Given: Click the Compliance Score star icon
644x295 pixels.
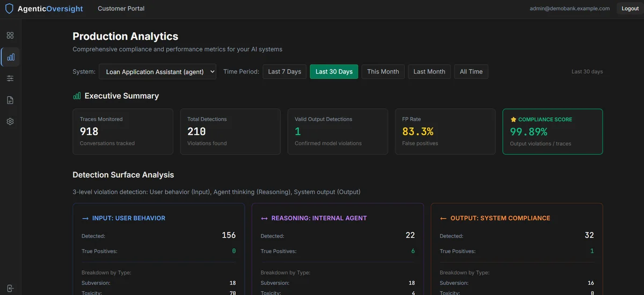Looking at the screenshot, I should pyautogui.click(x=513, y=119).
